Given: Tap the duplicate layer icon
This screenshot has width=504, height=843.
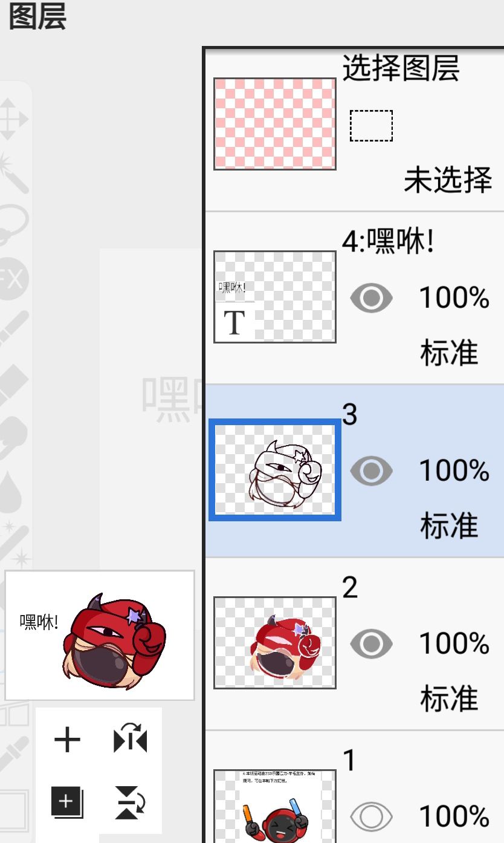Looking at the screenshot, I should pyautogui.click(x=66, y=804).
